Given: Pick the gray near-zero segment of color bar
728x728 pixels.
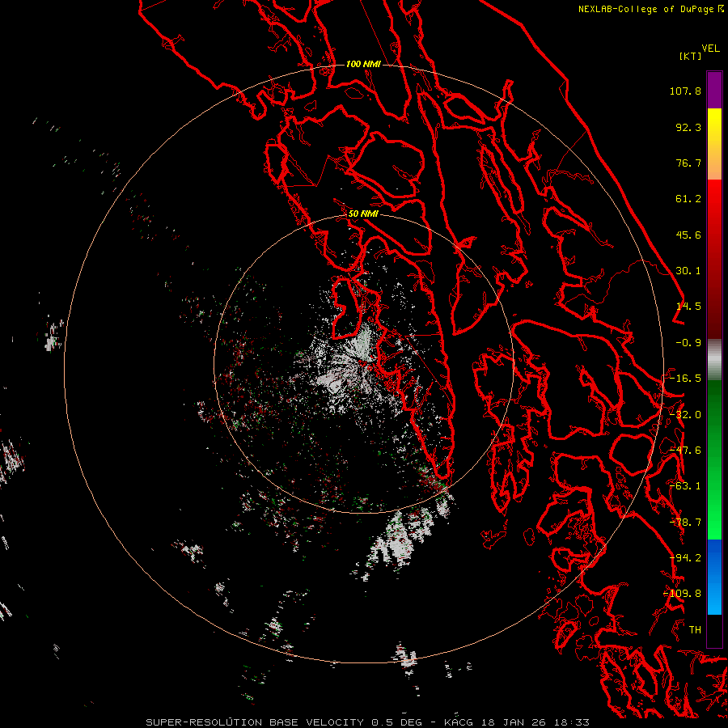Looking at the screenshot, I should click(x=714, y=360).
